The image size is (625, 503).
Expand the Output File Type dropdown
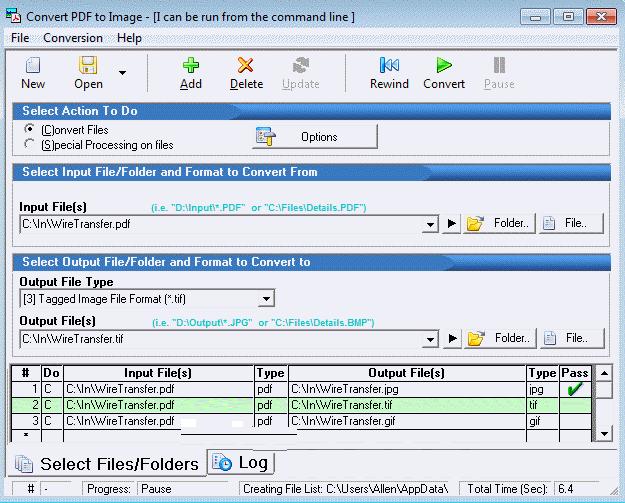[x=266, y=299]
